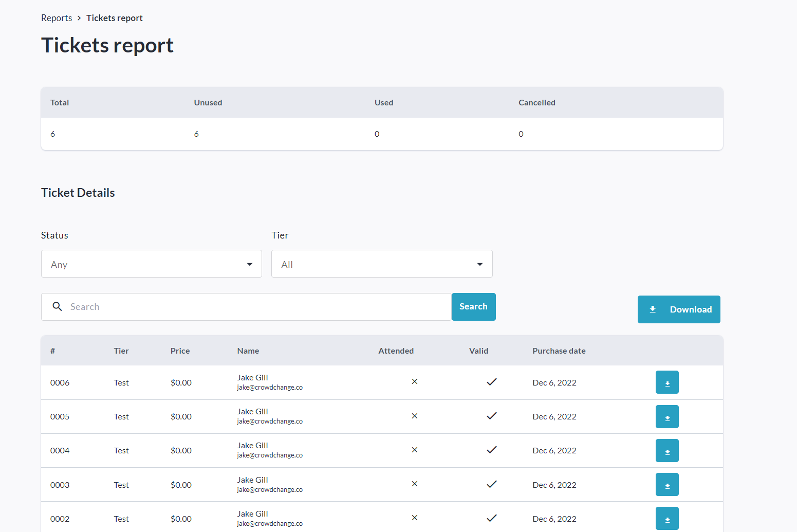Download ticket 0003 using its row icon
This screenshot has height=532, width=797.
(666, 485)
